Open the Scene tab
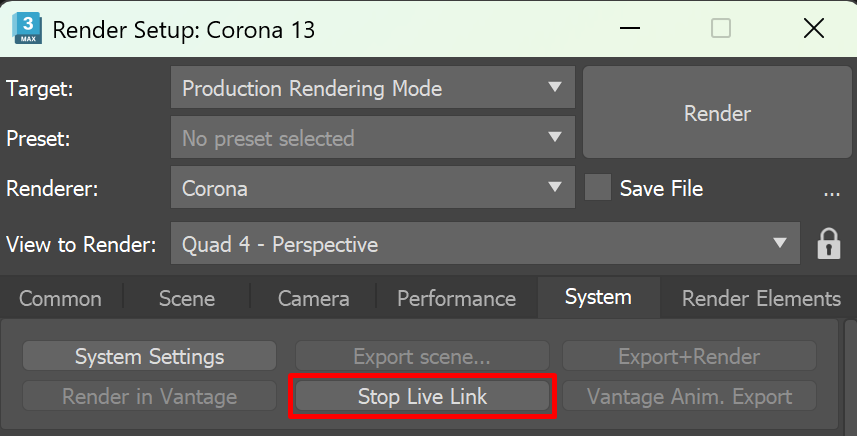This screenshot has height=436, width=857. coord(187,298)
